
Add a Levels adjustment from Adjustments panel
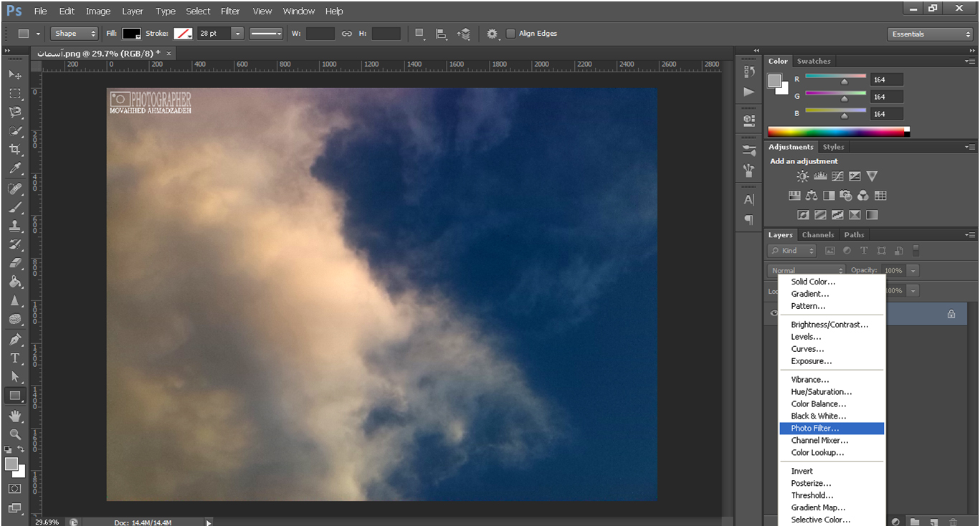(x=820, y=176)
